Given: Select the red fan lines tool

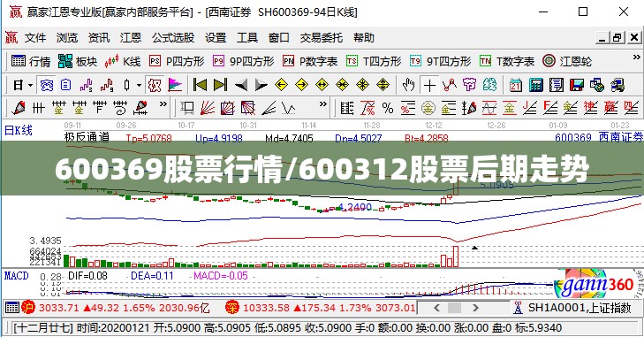Looking at the screenshot, I should [x=208, y=108].
